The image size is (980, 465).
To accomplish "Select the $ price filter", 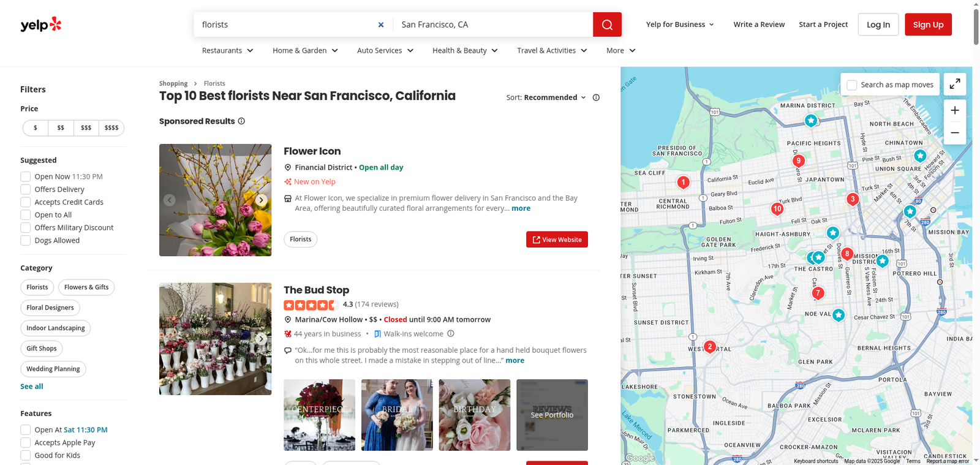I will [36, 128].
